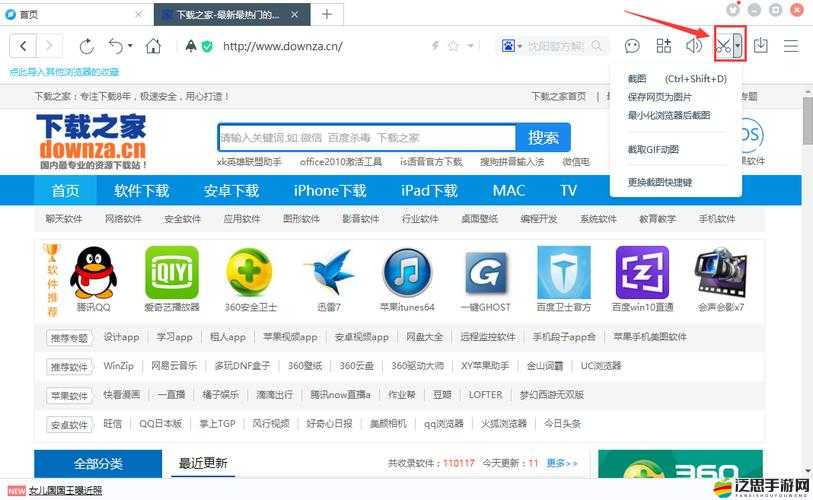Click the 今日头条 link

562,424
